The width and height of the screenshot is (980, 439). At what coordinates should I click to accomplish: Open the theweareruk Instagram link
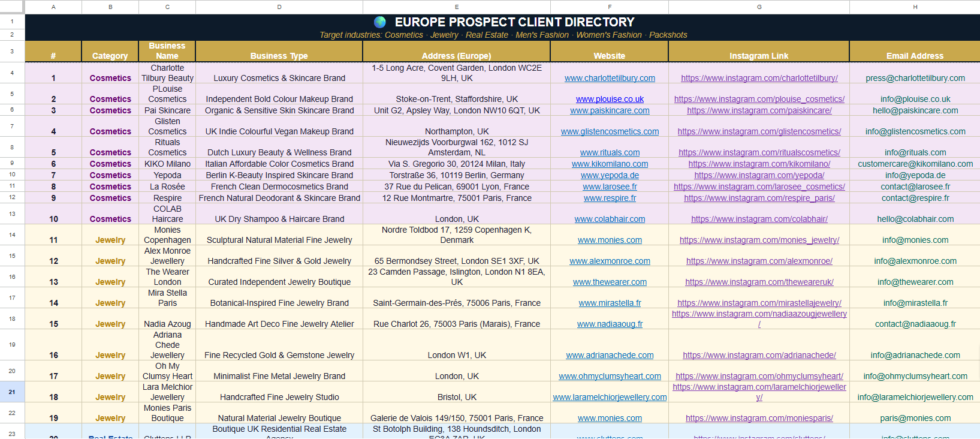pyautogui.click(x=759, y=282)
